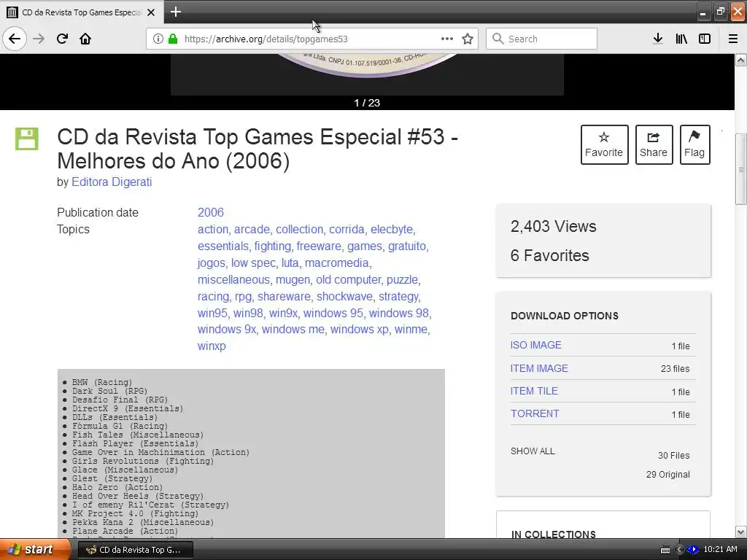Open page actions three-dot menu
The height and width of the screenshot is (560, 747).
click(x=447, y=39)
